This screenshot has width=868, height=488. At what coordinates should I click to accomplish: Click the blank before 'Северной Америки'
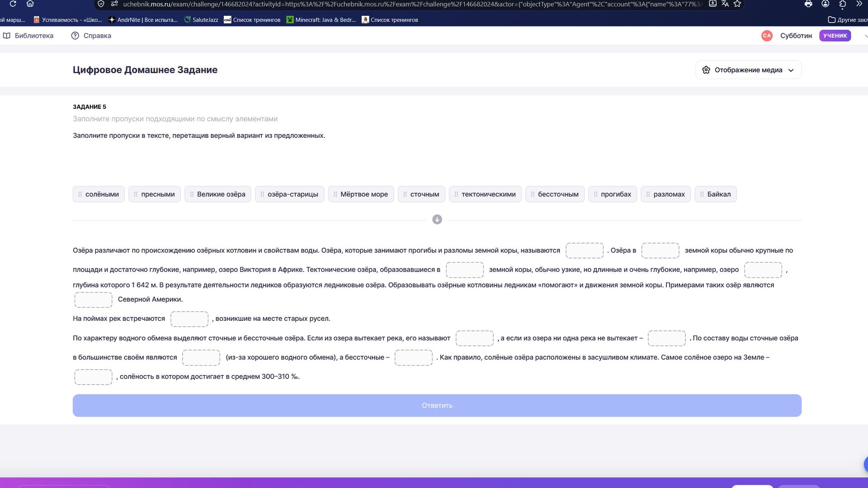pos(93,300)
